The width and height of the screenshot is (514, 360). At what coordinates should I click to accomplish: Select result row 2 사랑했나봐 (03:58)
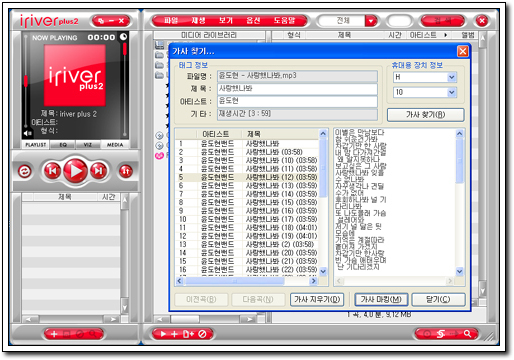click(x=247, y=152)
